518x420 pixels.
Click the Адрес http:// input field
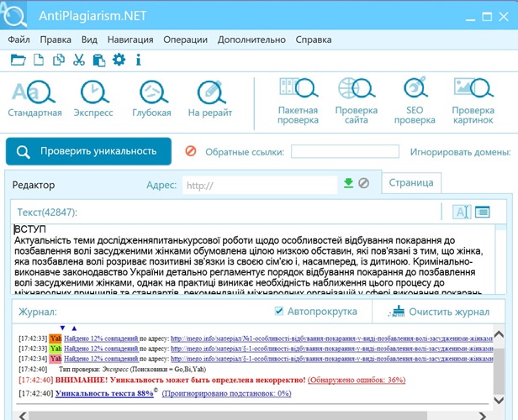[260, 185]
